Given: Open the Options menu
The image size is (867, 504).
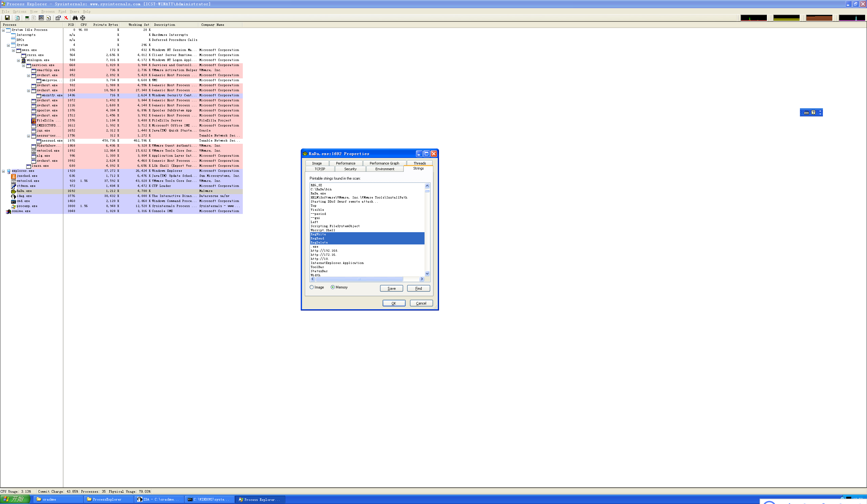Looking at the screenshot, I should click(19, 11).
